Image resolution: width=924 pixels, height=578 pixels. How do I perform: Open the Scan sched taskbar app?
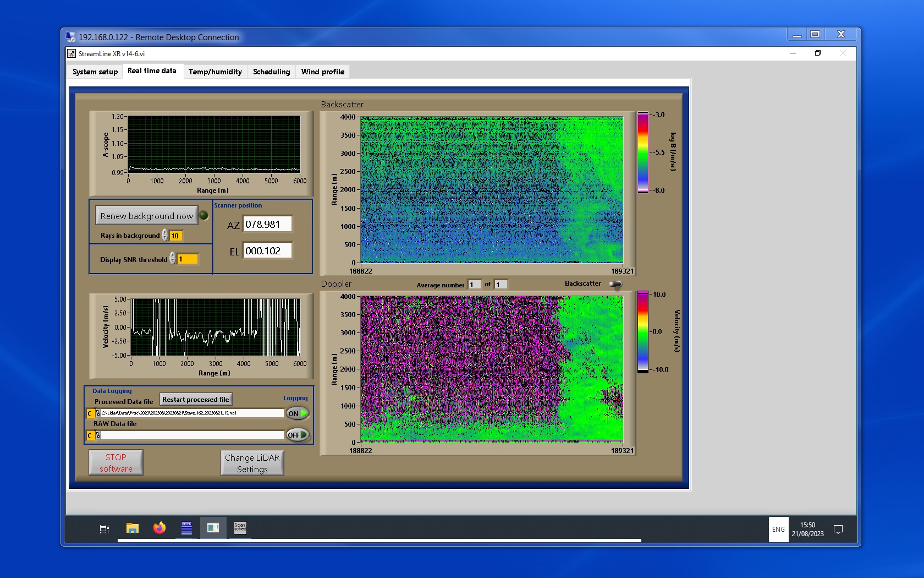pos(240,528)
